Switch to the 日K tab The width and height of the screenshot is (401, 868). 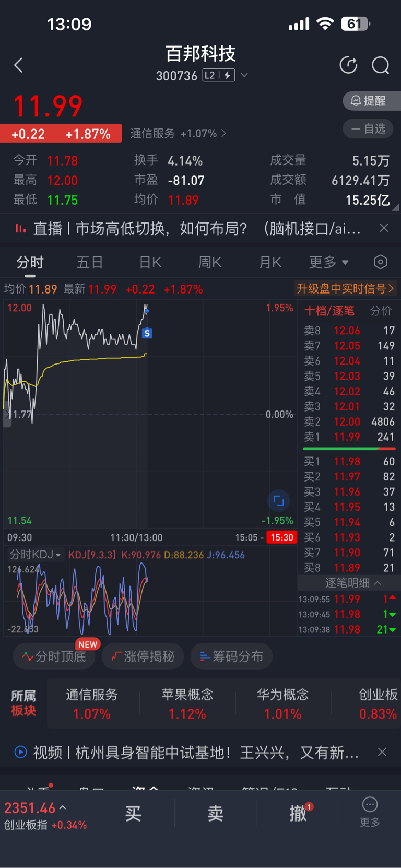150,262
